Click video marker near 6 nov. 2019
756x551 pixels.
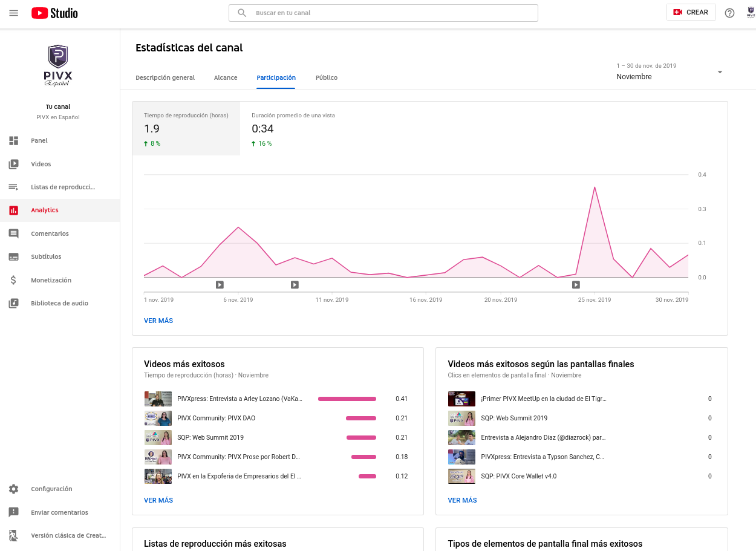220,285
